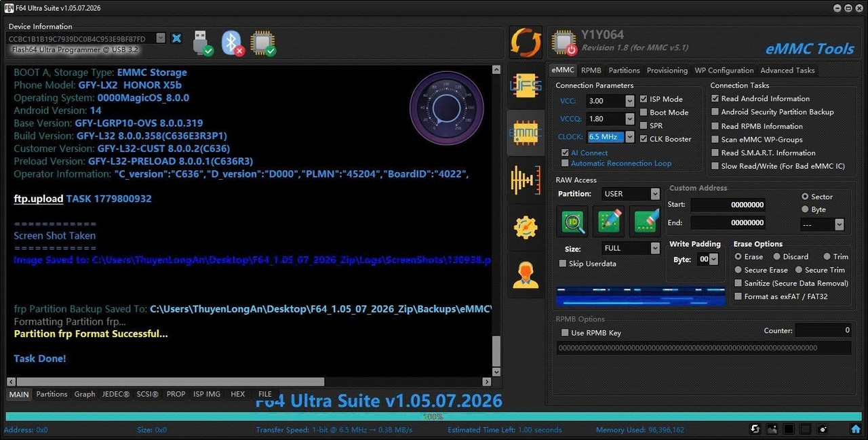This screenshot has height=440, width=868.
Task: Enable the Boot Mode checkbox
Action: click(x=644, y=113)
